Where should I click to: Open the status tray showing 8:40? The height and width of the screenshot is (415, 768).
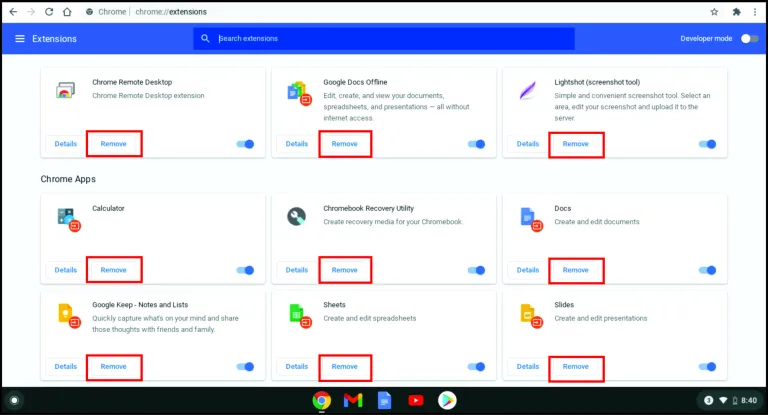pos(729,401)
